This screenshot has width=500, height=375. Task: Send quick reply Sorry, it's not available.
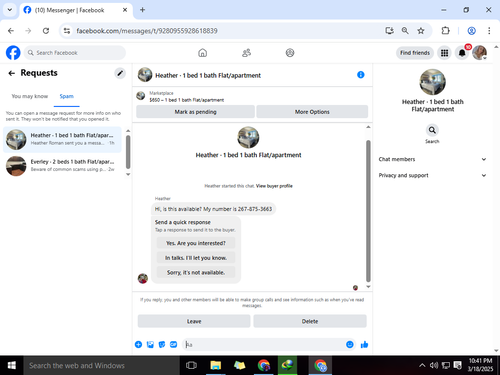pyautogui.click(x=196, y=273)
